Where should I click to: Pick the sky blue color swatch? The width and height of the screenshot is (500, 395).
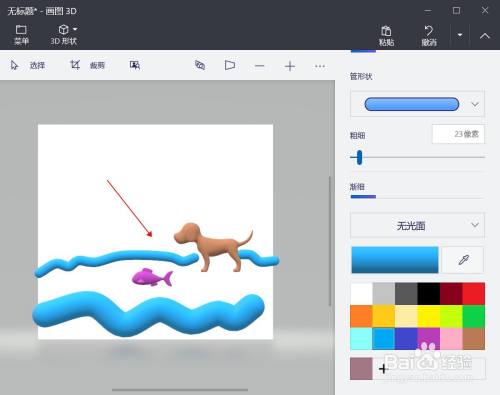pyautogui.click(x=384, y=338)
